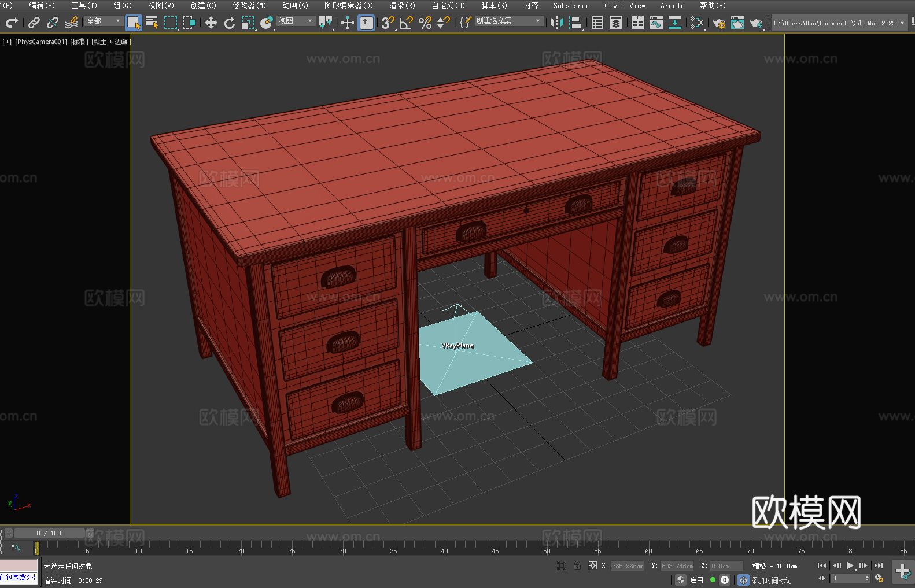Click the X coordinate field

click(627, 566)
